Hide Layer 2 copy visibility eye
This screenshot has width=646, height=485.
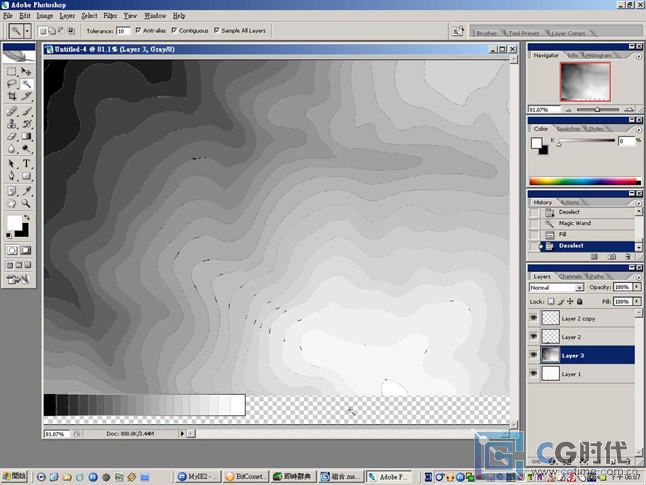click(x=534, y=318)
